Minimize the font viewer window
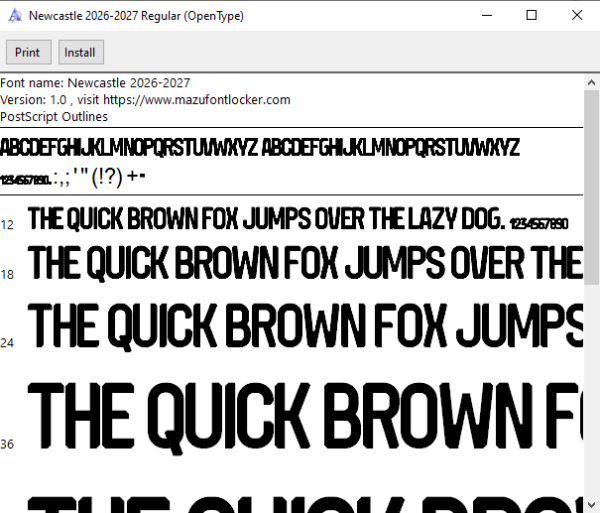The height and width of the screenshot is (513, 600). (487, 15)
